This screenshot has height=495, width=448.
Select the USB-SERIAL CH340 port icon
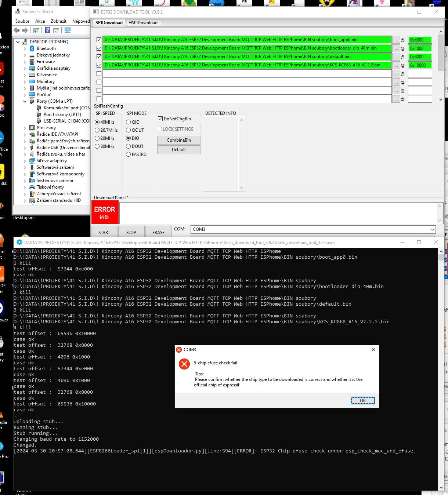39,121
